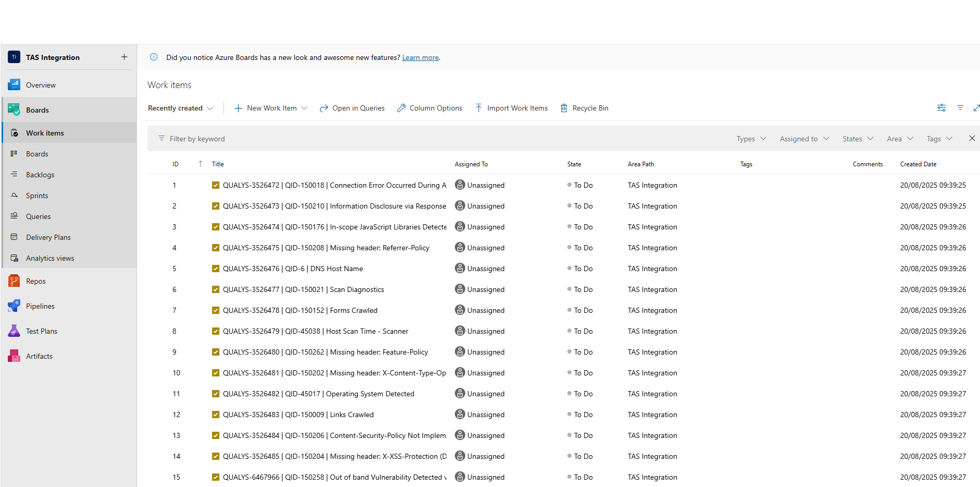Click the Filter by keyword field
The image size is (980, 487).
443,139
